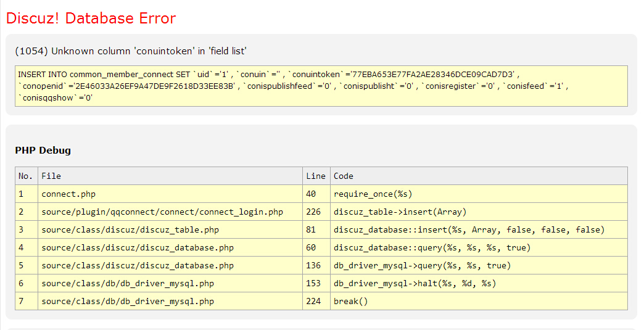Click the "Code" column header

[344, 176]
